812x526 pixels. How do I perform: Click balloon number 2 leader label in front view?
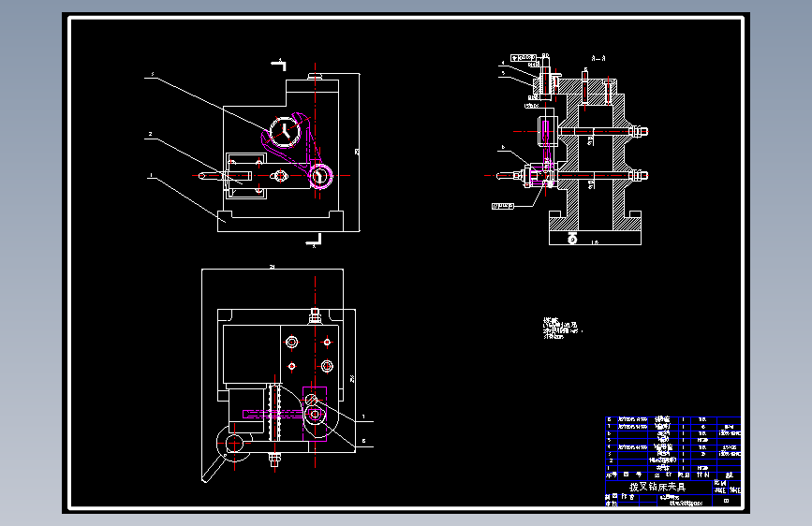(x=150, y=134)
